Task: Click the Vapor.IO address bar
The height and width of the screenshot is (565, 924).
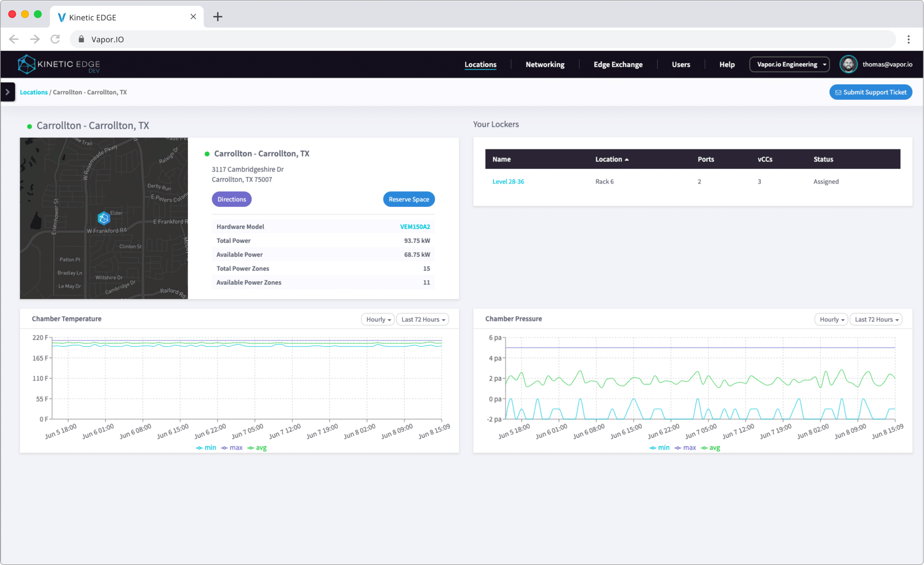Action: point(483,39)
